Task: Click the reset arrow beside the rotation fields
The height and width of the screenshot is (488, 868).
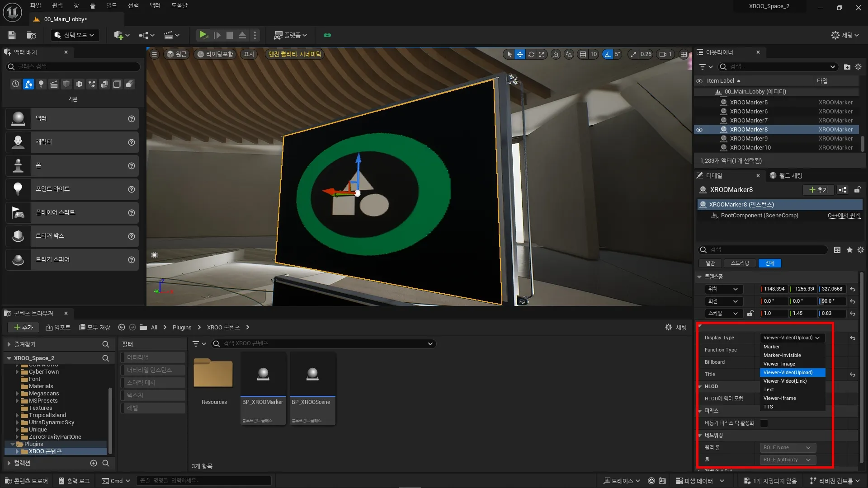Action: point(853,301)
